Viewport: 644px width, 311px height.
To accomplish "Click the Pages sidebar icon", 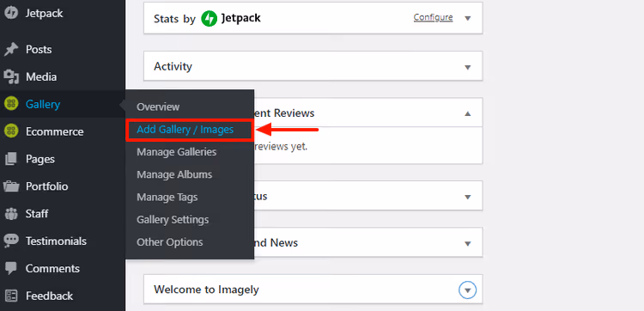I will (11, 159).
